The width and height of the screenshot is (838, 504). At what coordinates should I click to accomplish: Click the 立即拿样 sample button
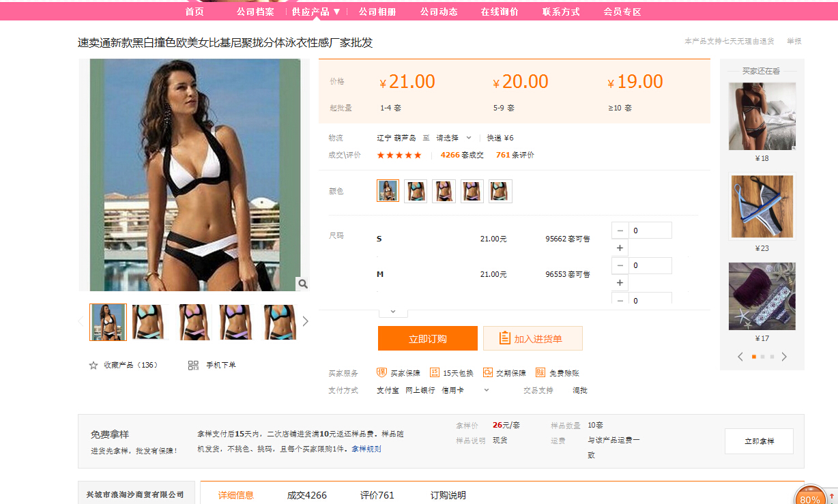click(759, 441)
